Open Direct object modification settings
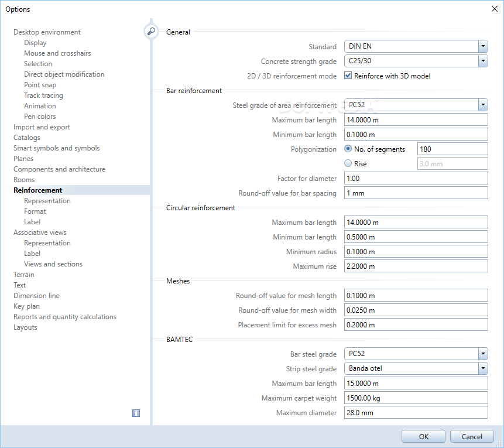Image resolution: width=504 pixels, height=448 pixels. pos(64,74)
